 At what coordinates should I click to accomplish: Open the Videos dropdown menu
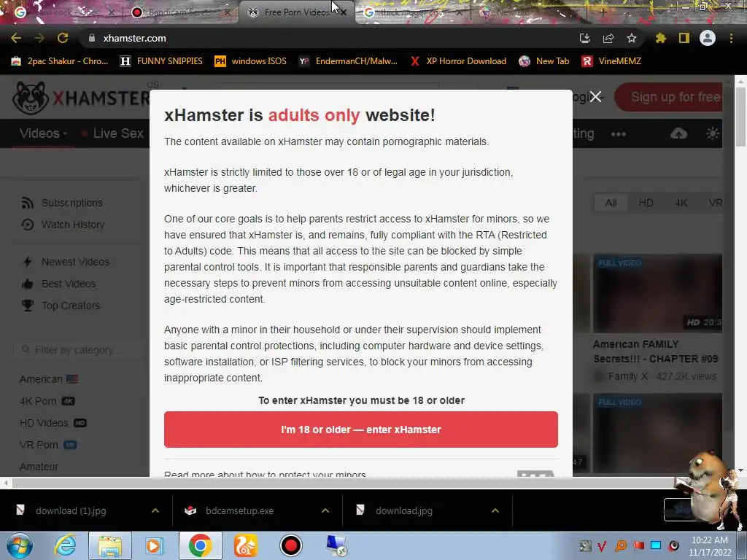coord(43,133)
